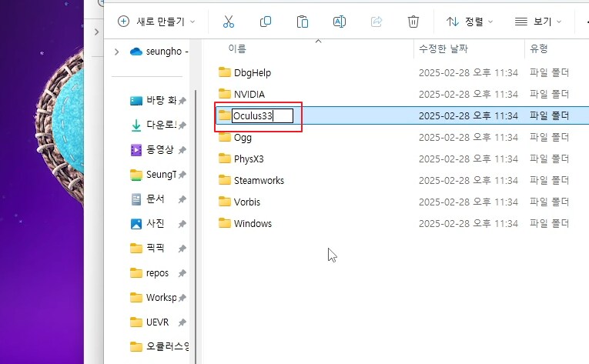Click the date cell of the Ogg row

pos(468,138)
